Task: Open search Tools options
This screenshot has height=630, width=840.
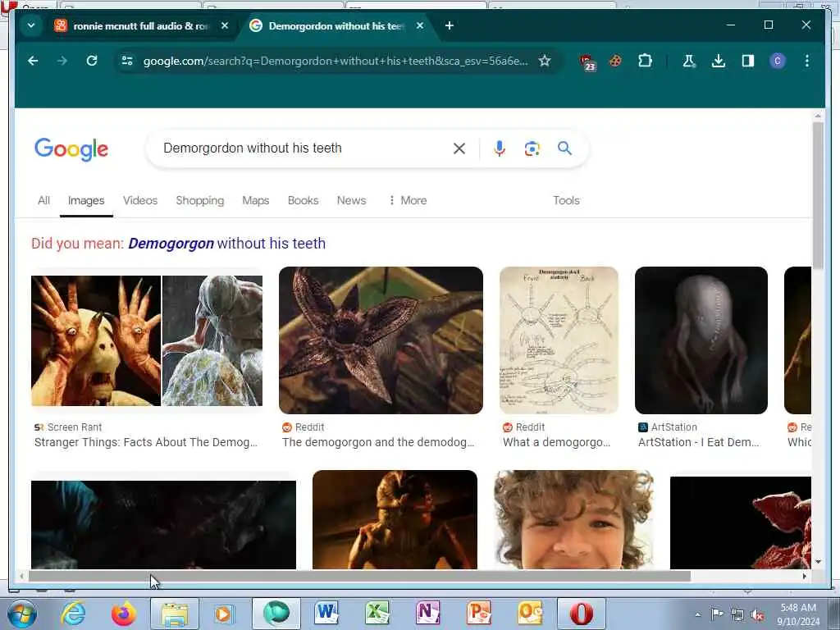Action: pos(566,200)
